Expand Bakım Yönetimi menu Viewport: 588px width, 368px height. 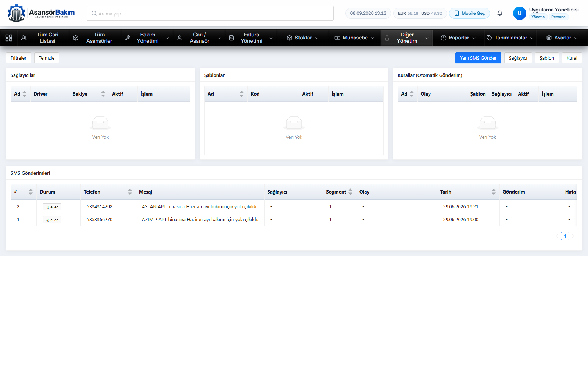coord(147,38)
